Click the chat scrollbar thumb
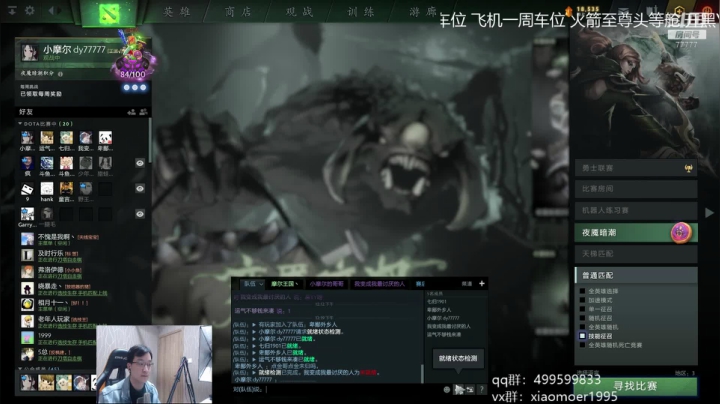 click(x=422, y=374)
